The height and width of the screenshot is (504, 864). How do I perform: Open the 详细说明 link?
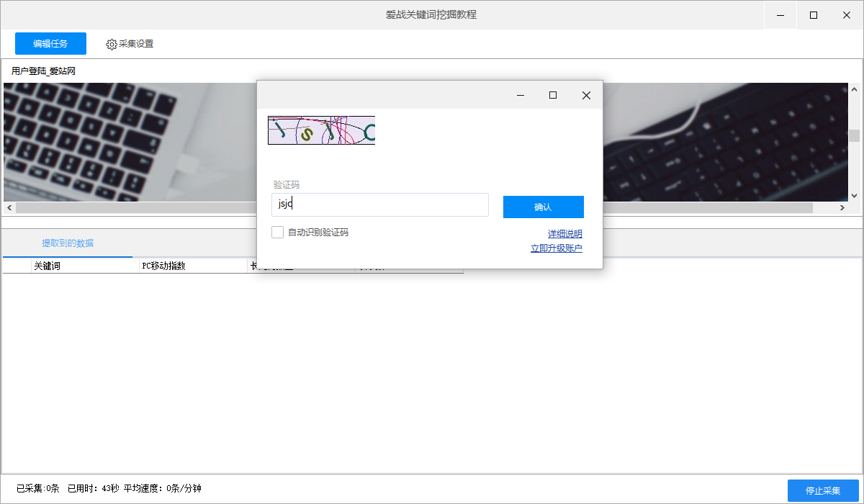565,234
